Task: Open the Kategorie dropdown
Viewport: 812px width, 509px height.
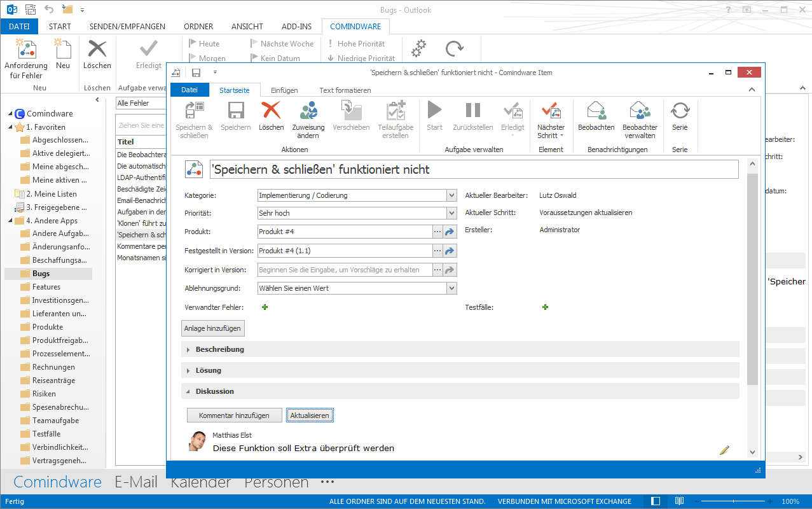Action: [x=451, y=195]
